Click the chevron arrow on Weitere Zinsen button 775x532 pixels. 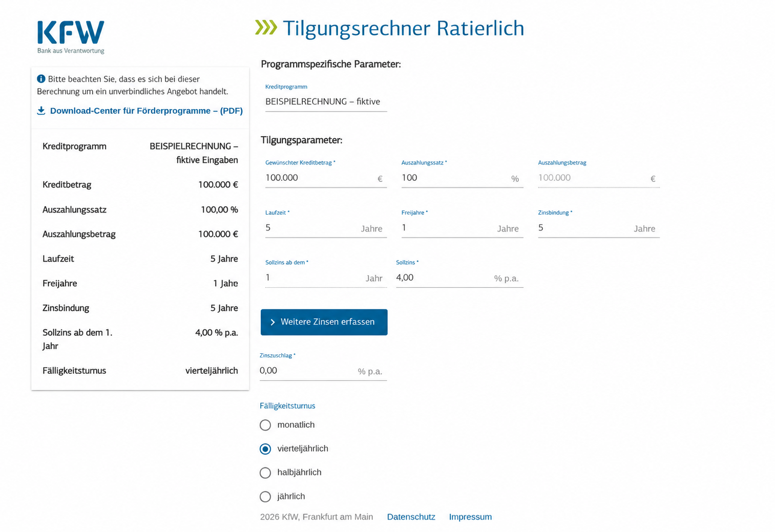[x=273, y=322]
